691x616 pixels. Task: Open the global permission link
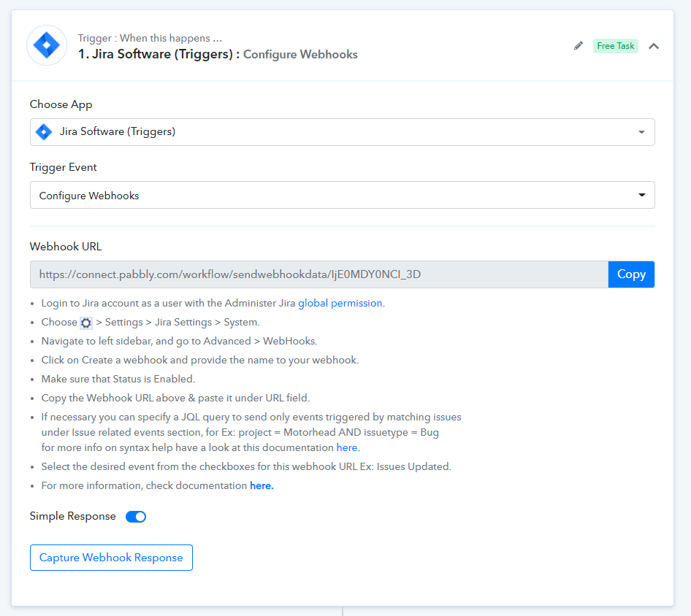pyautogui.click(x=341, y=303)
